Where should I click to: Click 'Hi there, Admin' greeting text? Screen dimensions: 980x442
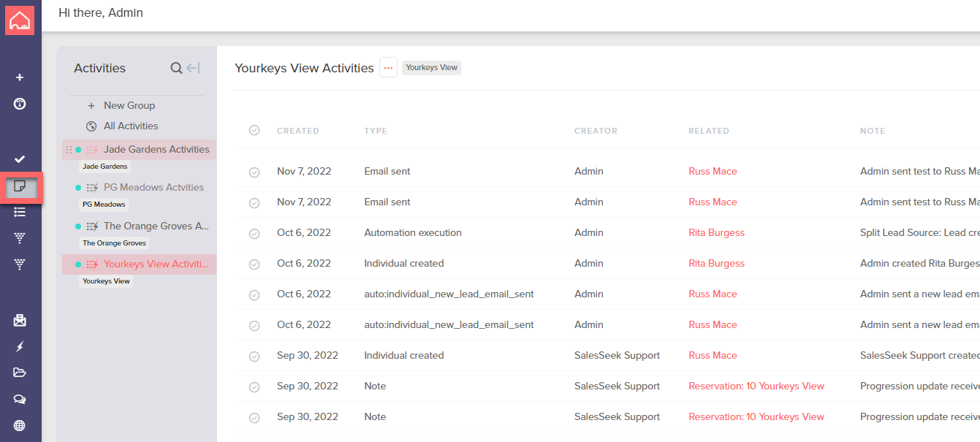[101, 12]
